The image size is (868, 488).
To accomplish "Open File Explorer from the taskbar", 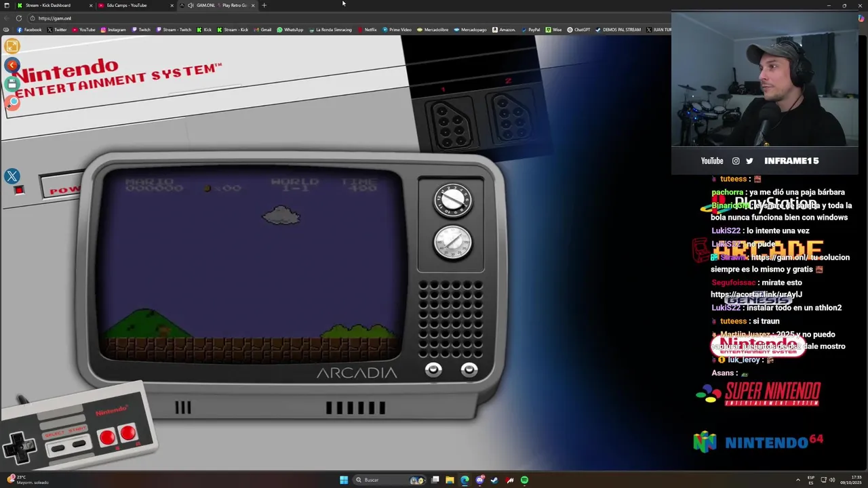I will pos(450,480).
